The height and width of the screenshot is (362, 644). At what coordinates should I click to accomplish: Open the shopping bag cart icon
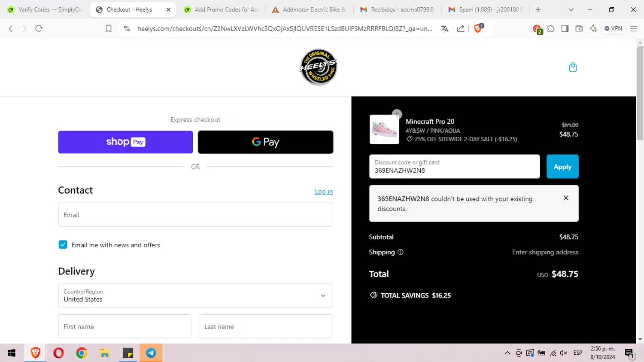pyautogui.click(x=573, y=67)
